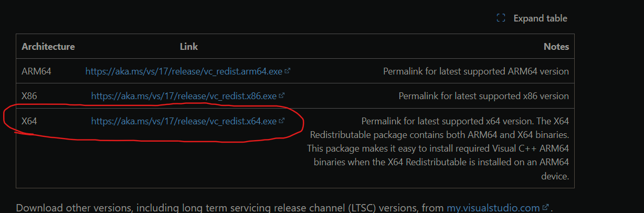This screenshot has width=644, height=213.
Task: Click external-link icon after my.visualstudio.com
Action: click(x=545, y=207)
